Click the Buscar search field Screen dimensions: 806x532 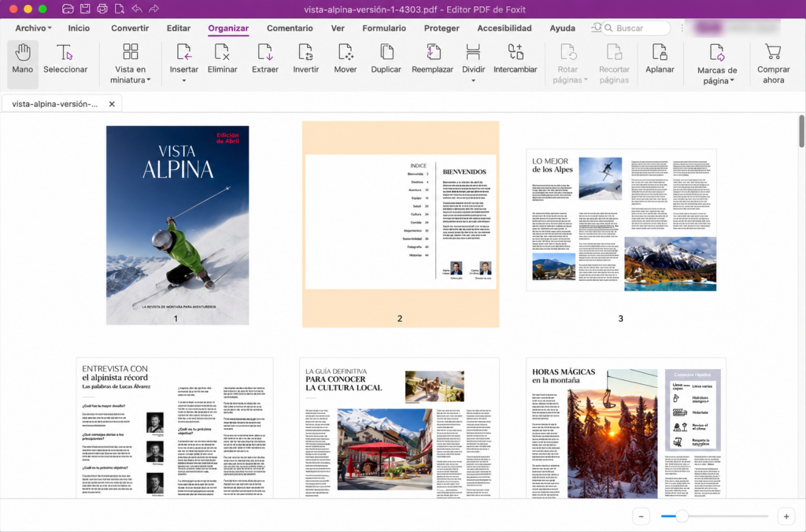click(x=636, y=28)
